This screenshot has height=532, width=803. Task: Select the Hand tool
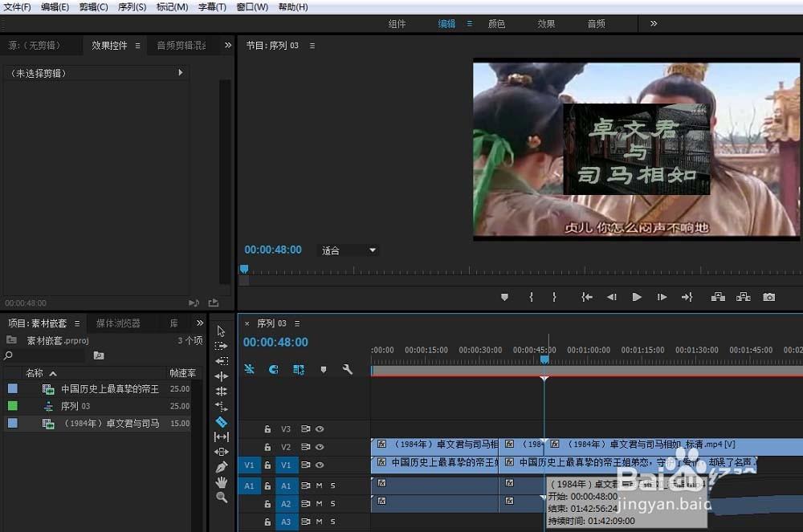[221, 482]
